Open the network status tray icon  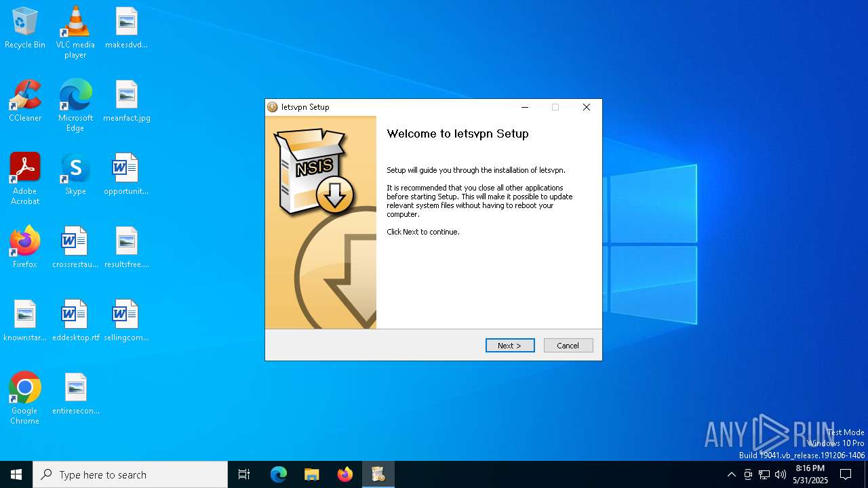(x=764, y=474)
